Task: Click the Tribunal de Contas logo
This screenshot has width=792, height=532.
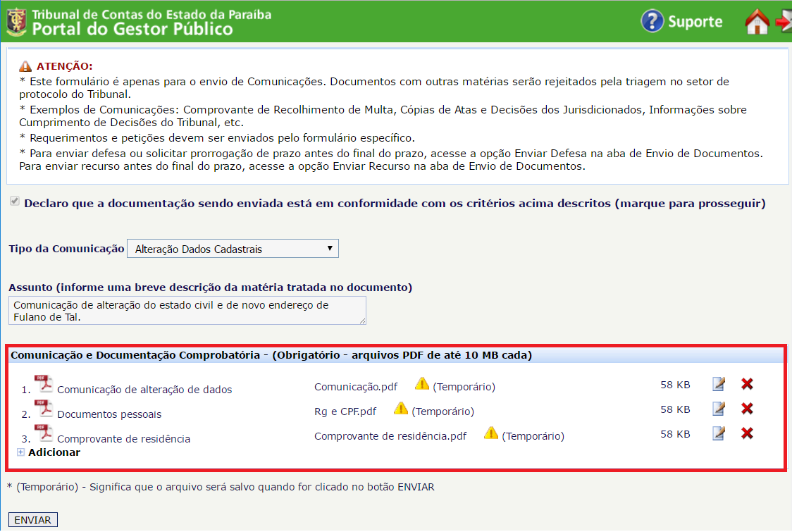Action: click(16, 21)
